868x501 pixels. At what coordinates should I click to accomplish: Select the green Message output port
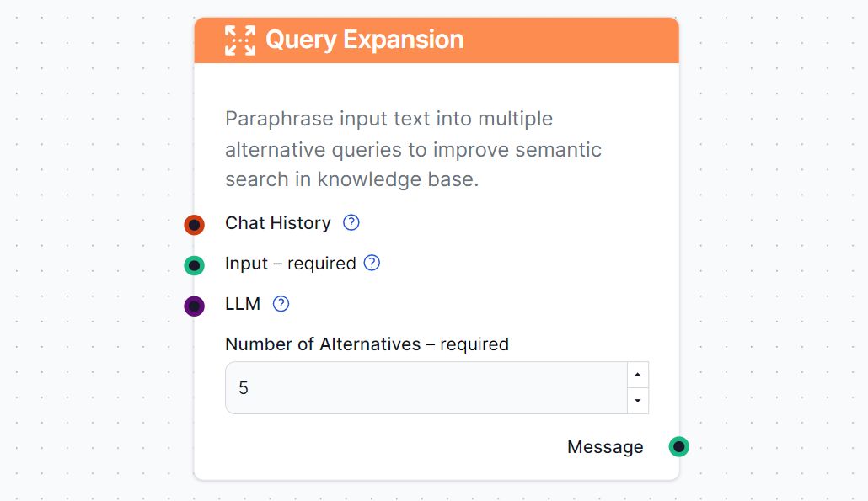(x=678, y=447)
